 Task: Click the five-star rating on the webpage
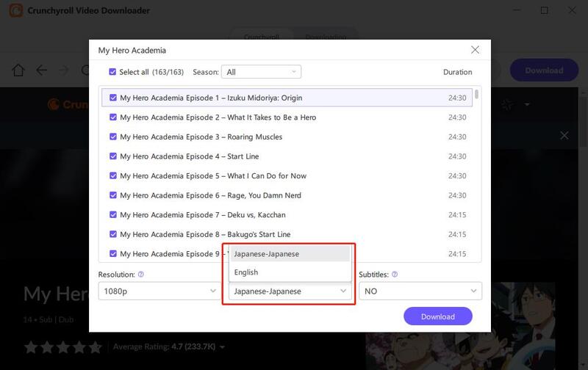point(63,347)
